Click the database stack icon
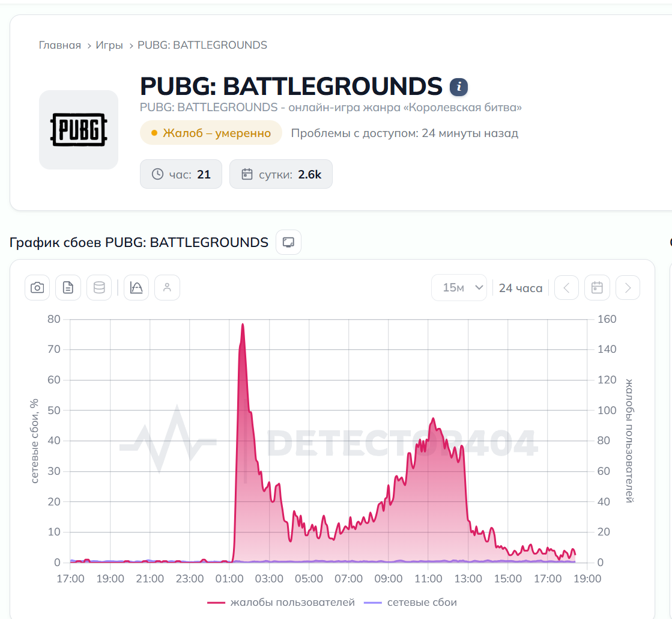 [99, 287]
